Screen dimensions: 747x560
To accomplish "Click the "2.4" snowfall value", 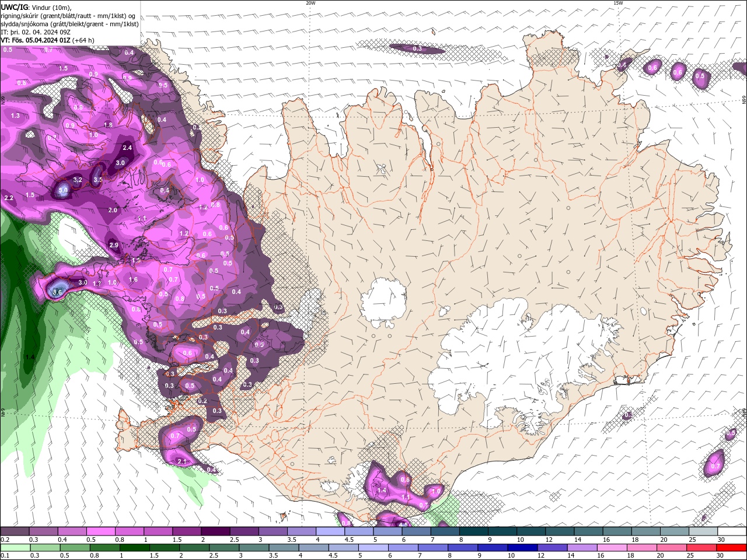I will point(127,148).
